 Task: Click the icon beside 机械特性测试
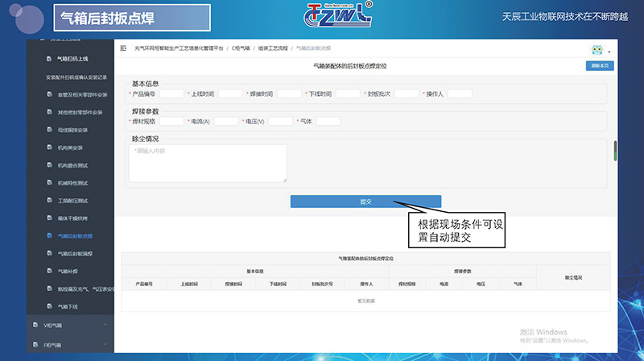pos(49,183)
